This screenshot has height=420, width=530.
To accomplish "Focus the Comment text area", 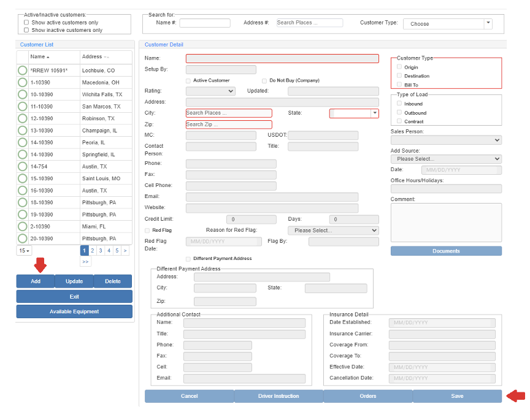I will pos(446,223).
